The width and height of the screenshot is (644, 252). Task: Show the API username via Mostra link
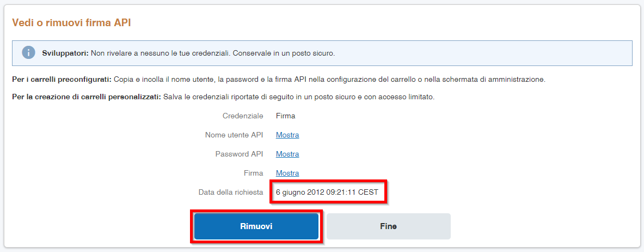click(287, 135)
